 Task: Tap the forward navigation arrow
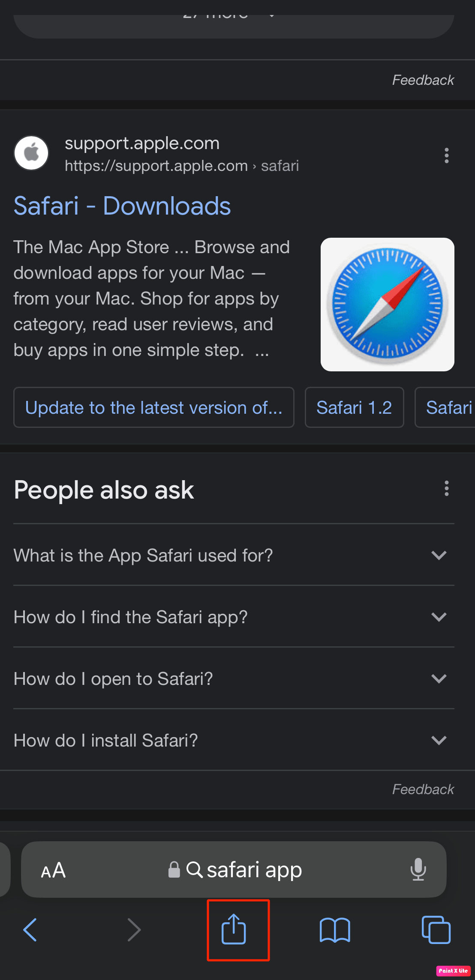click(134, 929)
